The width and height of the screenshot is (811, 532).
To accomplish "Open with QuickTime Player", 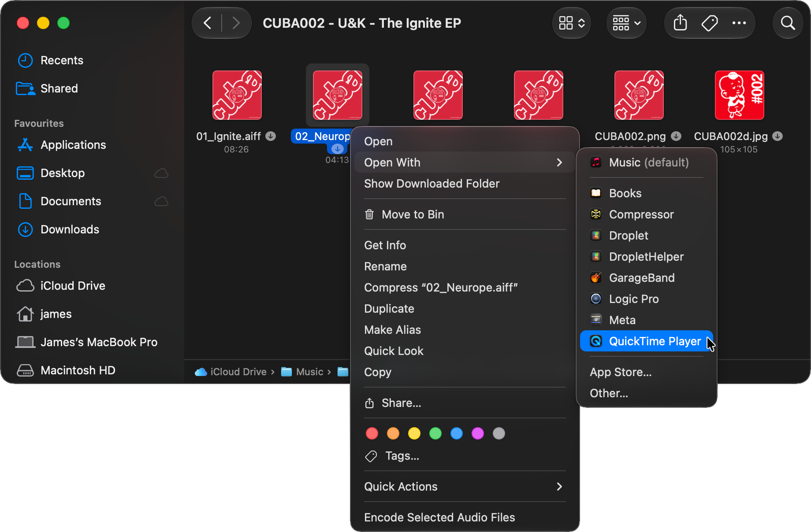I will coord(647,341).
